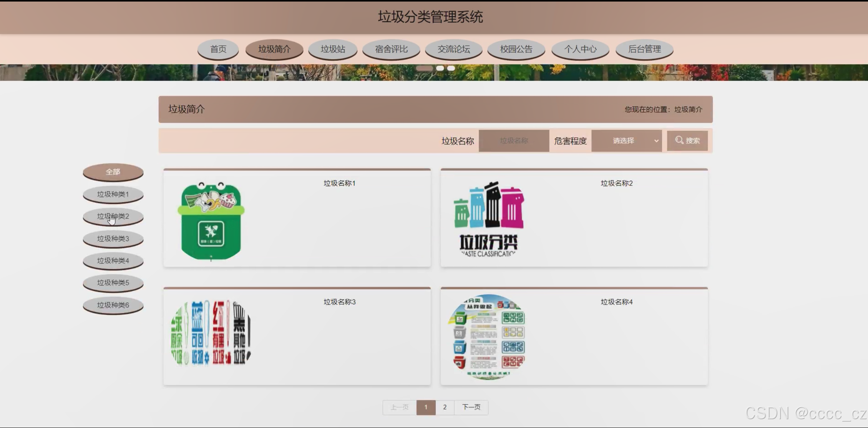Open the green food waste bin image

tap(211, 221)
